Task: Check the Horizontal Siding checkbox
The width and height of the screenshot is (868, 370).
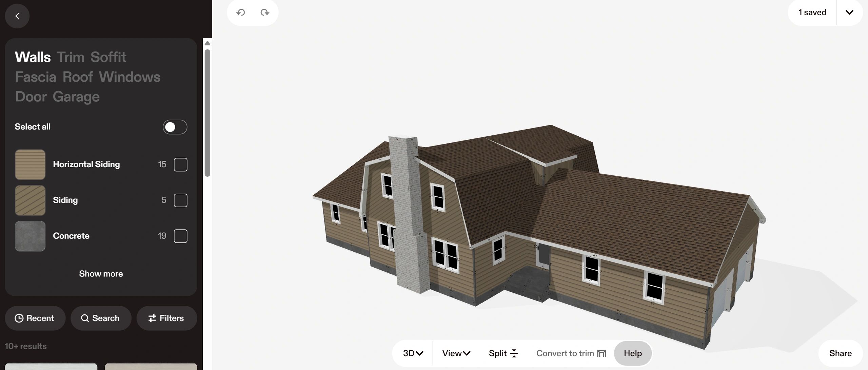Action: 181,164
